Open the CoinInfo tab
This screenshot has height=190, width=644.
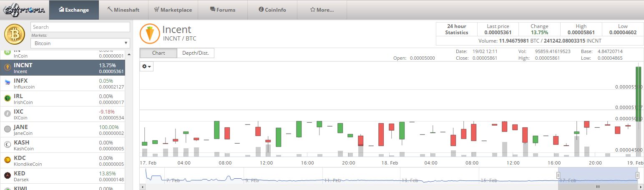point(272,10)
